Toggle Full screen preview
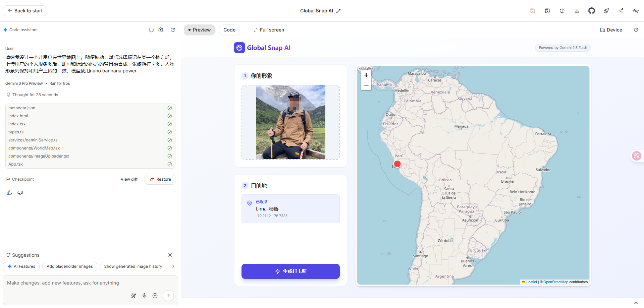Screen dimensions: 644x308 point(269,30)
